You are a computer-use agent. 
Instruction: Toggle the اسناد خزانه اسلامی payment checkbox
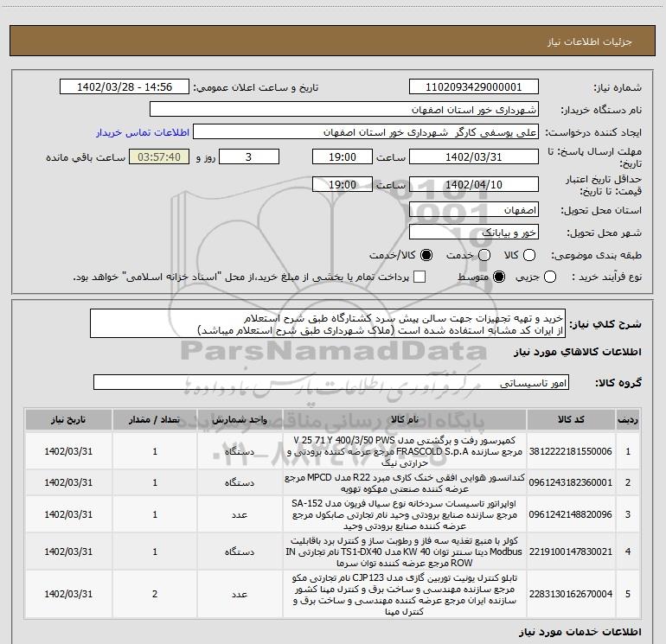tap(419, 277)
